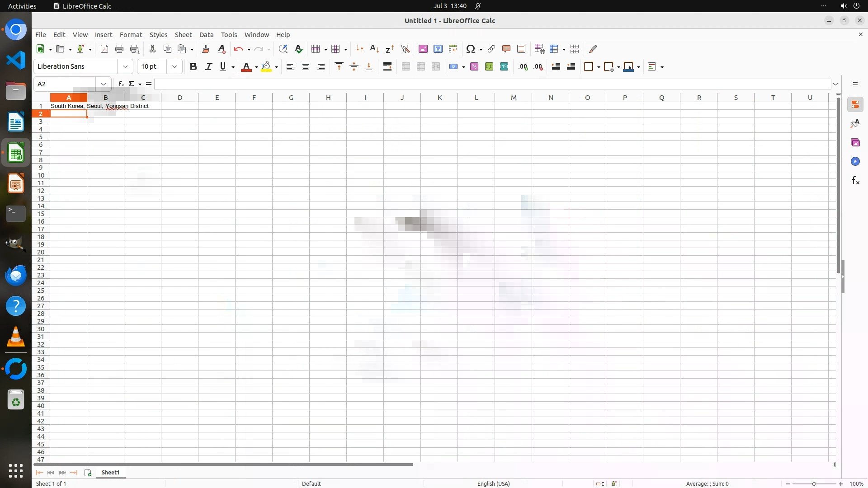Viewport: 868px width, 488px height.
Task: Toggle Italic formatting
Action: [208, 67]
